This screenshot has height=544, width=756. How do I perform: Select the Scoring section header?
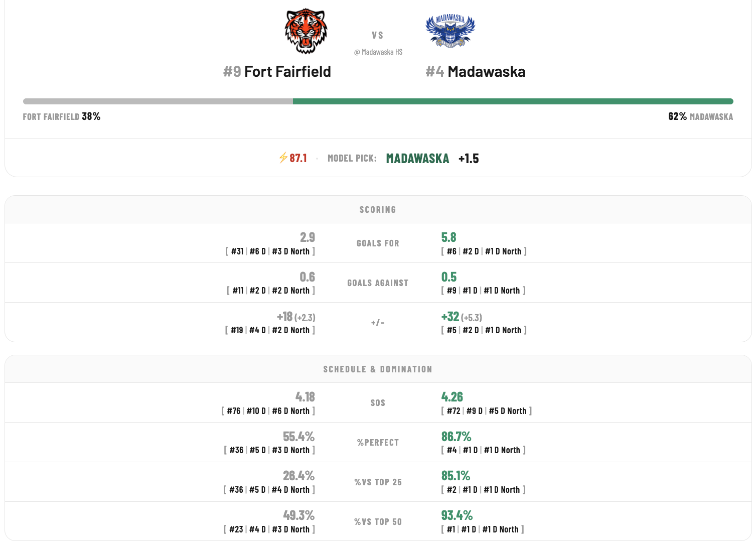point(378,210)
